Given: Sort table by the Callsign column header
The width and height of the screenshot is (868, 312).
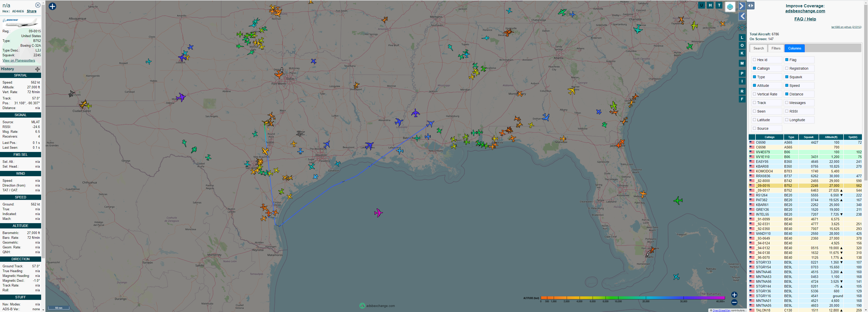Looking at the screenshot, I should pos(769,137).
